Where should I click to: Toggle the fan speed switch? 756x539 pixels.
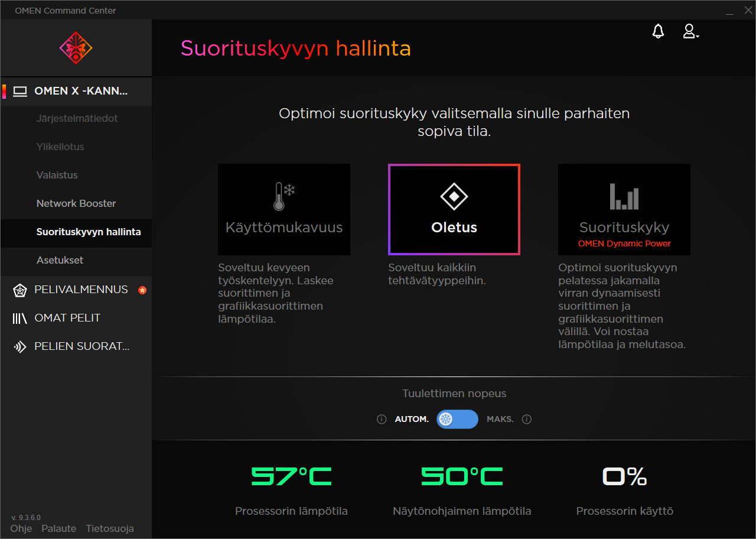pos(457,419)
